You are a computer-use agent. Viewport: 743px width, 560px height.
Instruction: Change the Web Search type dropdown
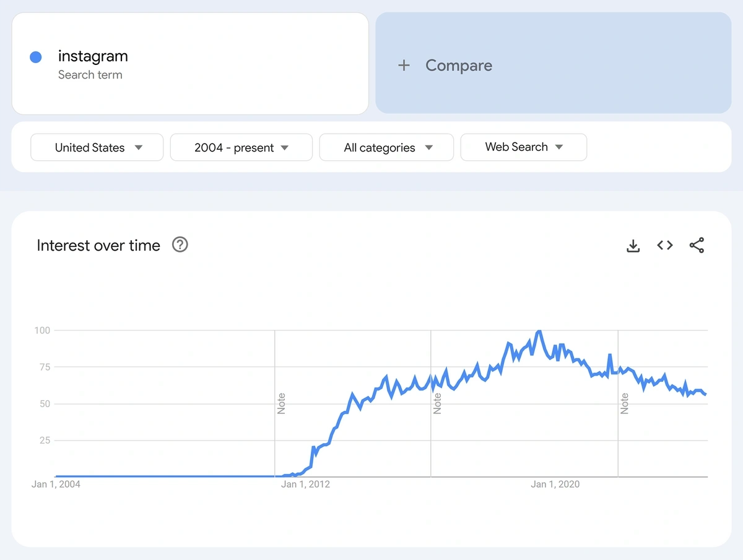pos(523,147)
